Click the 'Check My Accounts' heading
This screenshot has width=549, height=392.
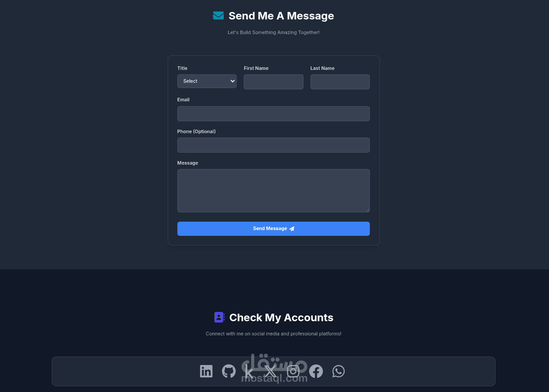point(281,318)
